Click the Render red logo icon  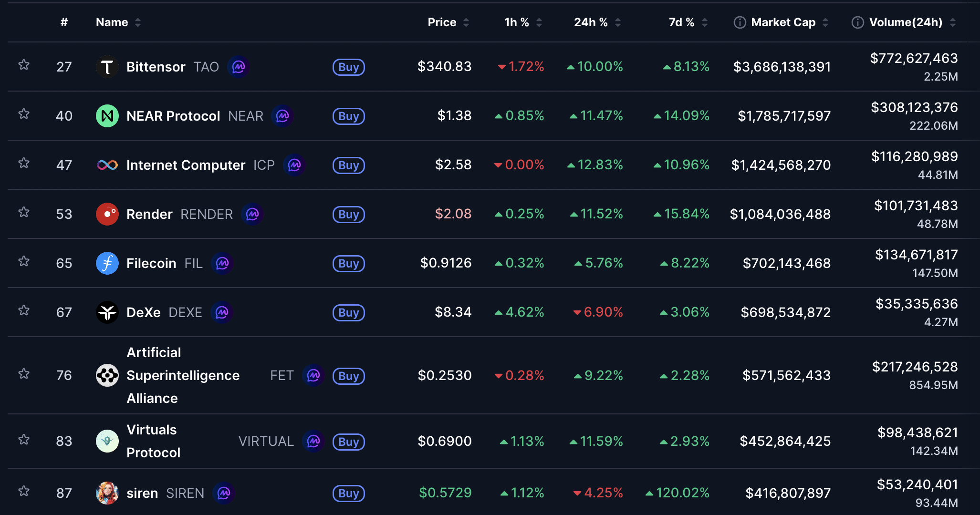click(x=107, y=214)
